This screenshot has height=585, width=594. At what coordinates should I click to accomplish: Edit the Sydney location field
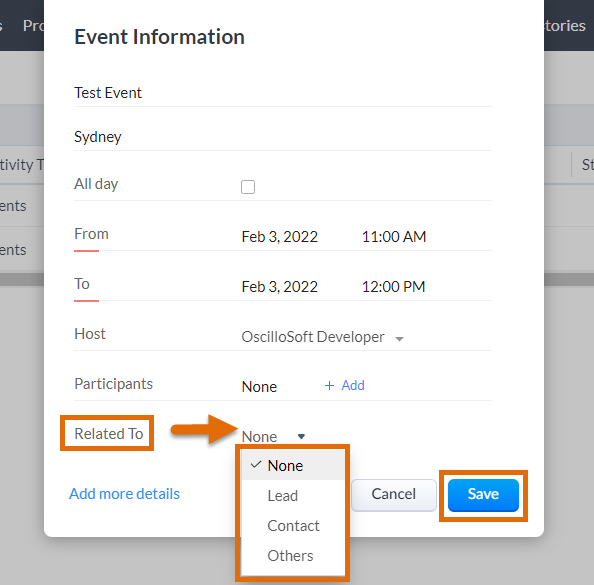coord(283,137)
